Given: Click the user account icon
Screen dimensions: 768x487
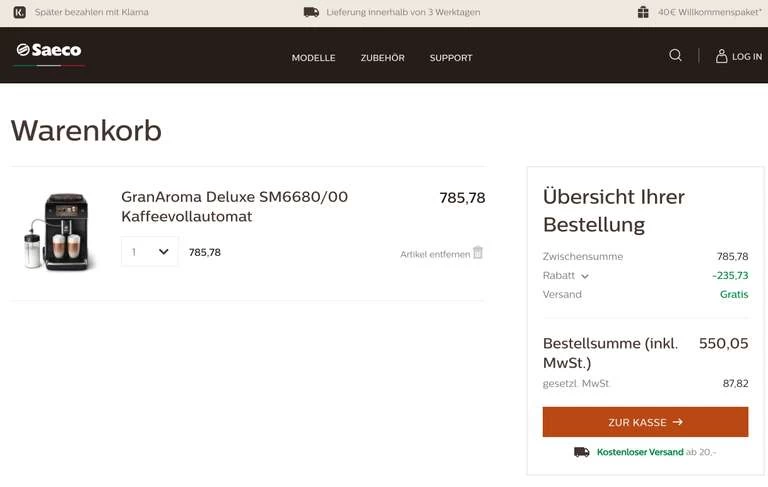Looking at the screenshot, I should coord(721,56).
